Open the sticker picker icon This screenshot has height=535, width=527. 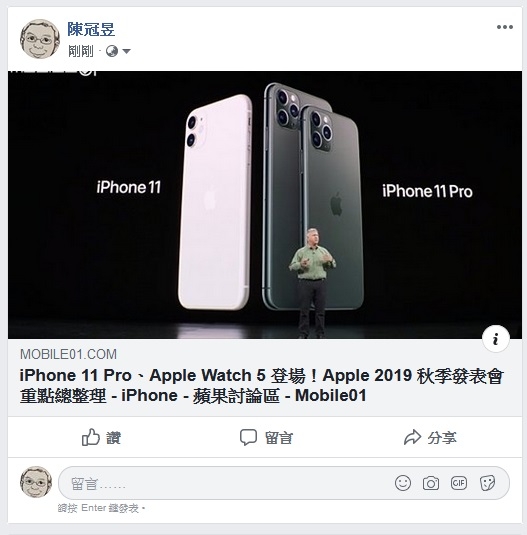(x=487, y=483)
